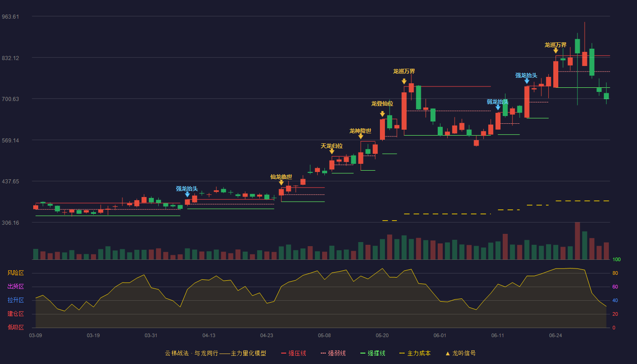The width and height of the screenshot is (637, 364).
Task: Click the blue 40 indicator axis value
Action: click(x=615, y=300)
